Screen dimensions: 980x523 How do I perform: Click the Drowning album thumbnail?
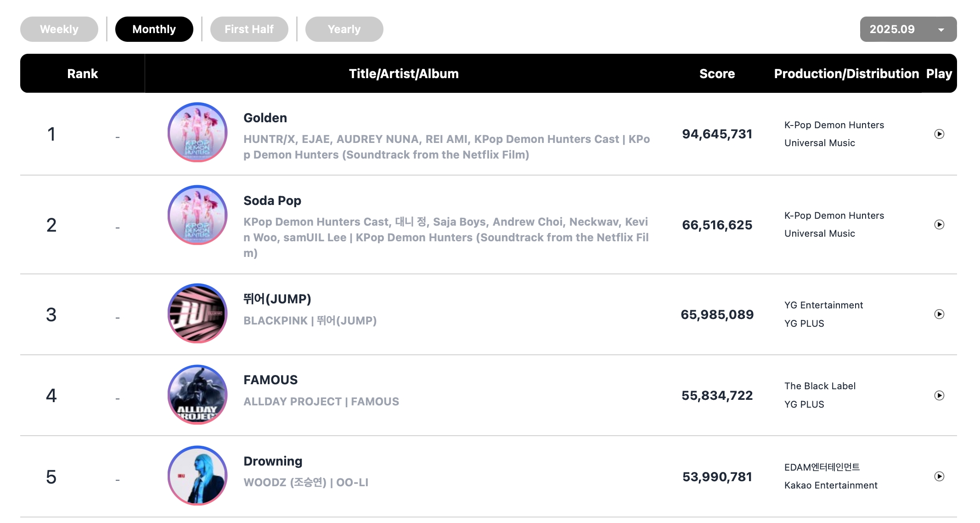tap(197, 476)
